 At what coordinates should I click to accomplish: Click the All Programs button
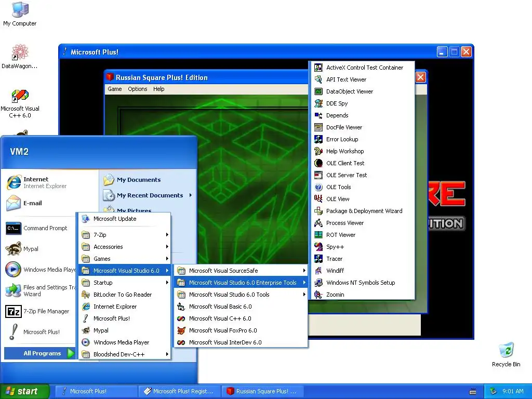pyautogui.click(x=39, y=353)
